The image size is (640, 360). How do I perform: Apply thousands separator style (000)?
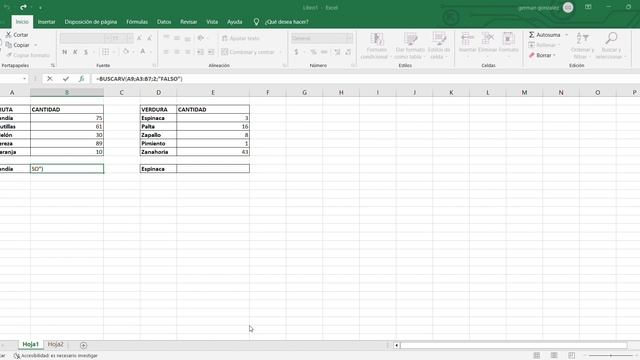[x=324, y=52]
